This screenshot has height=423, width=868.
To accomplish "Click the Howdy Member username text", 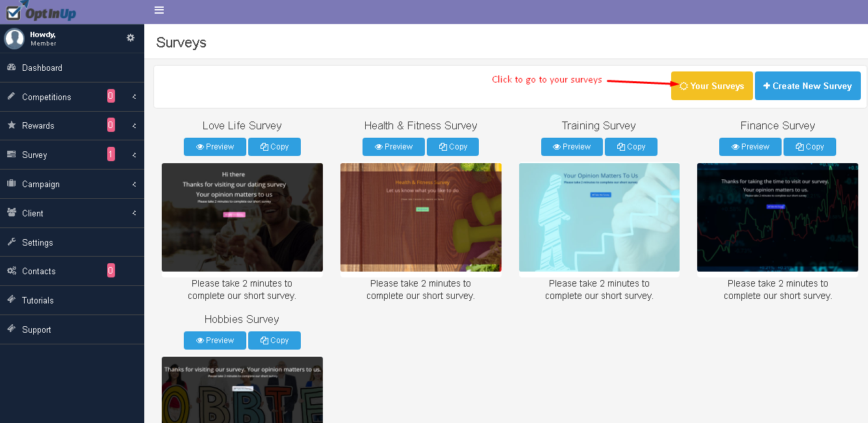I will [44, 38].
